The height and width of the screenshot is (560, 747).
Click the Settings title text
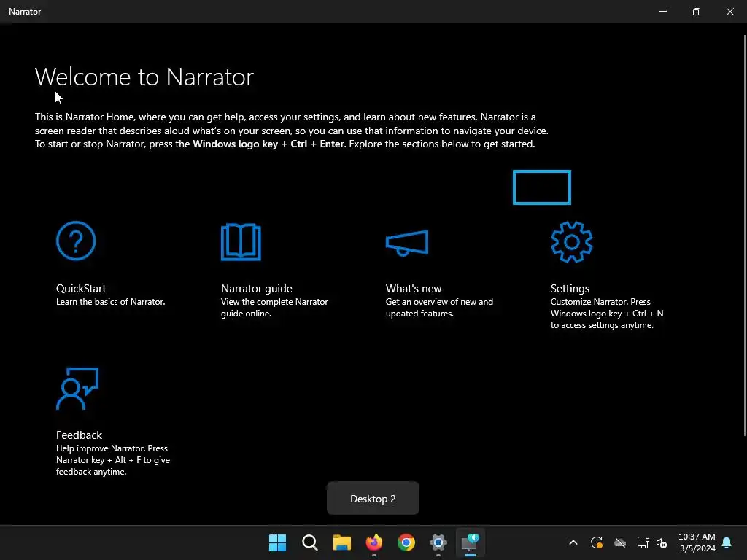coord(570,289)
